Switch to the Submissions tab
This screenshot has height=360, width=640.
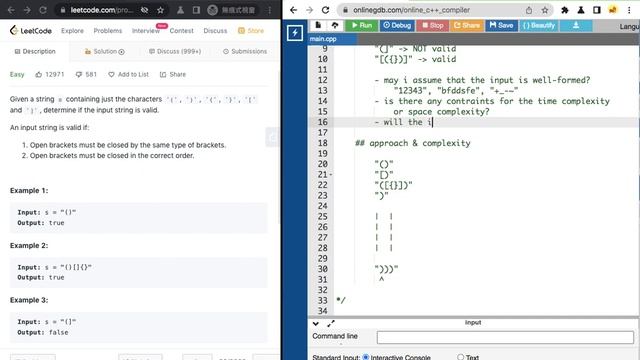pyautogui.click(x=245, y=51)
